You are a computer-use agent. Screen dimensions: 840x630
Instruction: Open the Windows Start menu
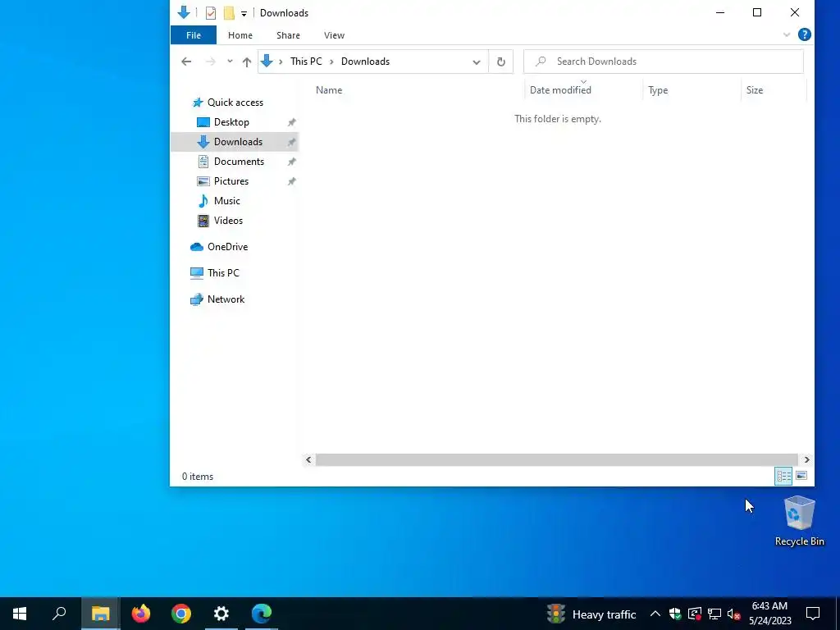[x=20, y=614]
